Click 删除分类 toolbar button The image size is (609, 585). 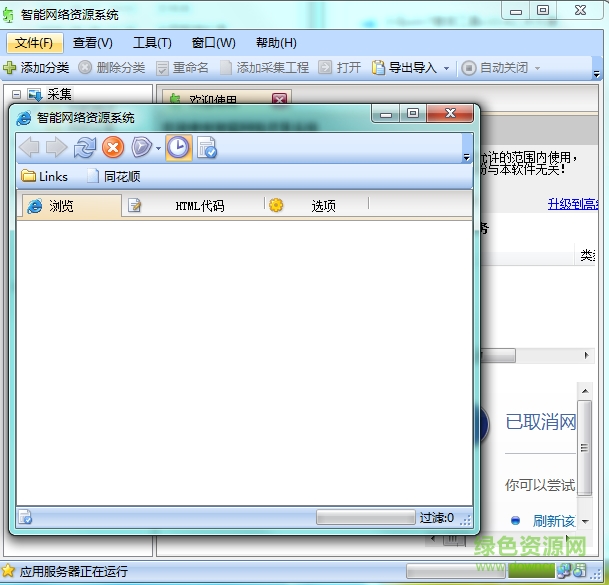click(112, 68)
